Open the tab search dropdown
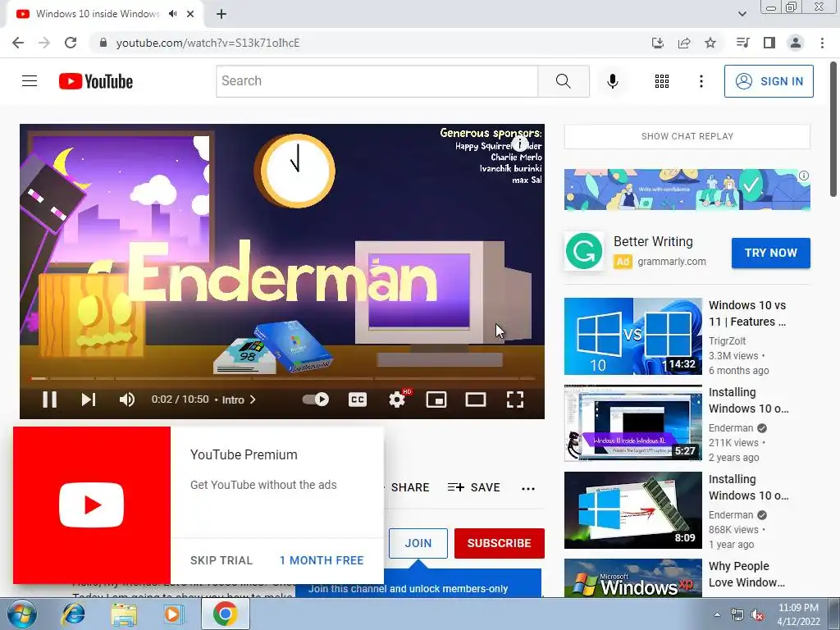Viewport: 840px width, 630px height. [x=742, y=14]
